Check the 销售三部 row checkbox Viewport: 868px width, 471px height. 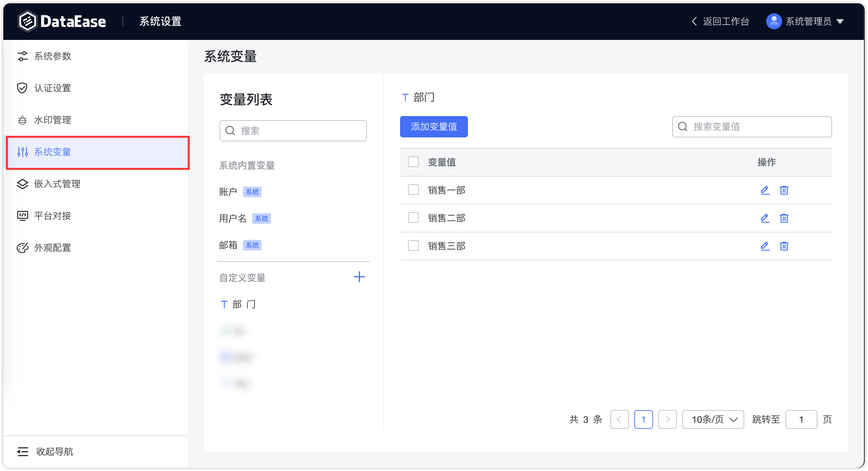413,246
